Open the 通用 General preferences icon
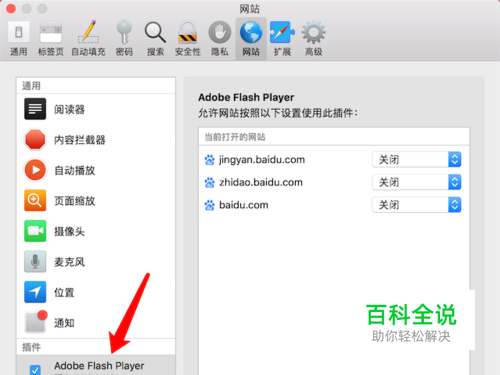The height and width of the screenshot is (375, 500). [x=19, y=32]
